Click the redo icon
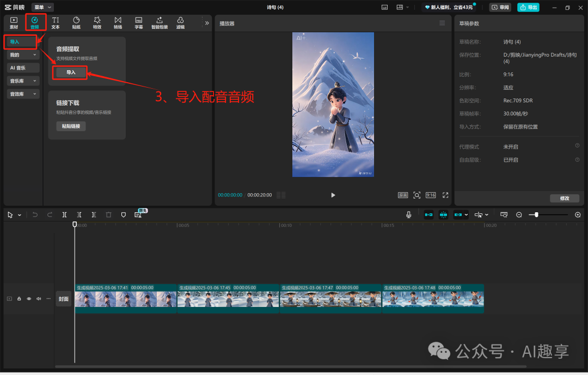Screen dimensions: 588x375 coord(50,215)
